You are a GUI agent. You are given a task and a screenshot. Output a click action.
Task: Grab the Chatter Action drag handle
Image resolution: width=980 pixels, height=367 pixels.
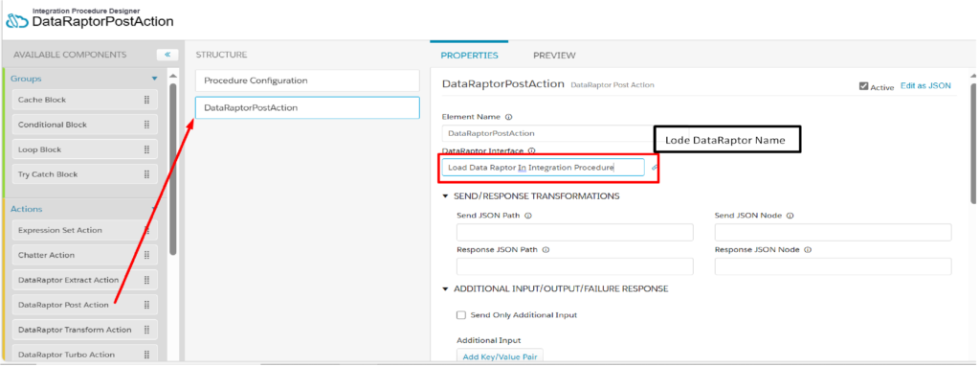(146, 255)
